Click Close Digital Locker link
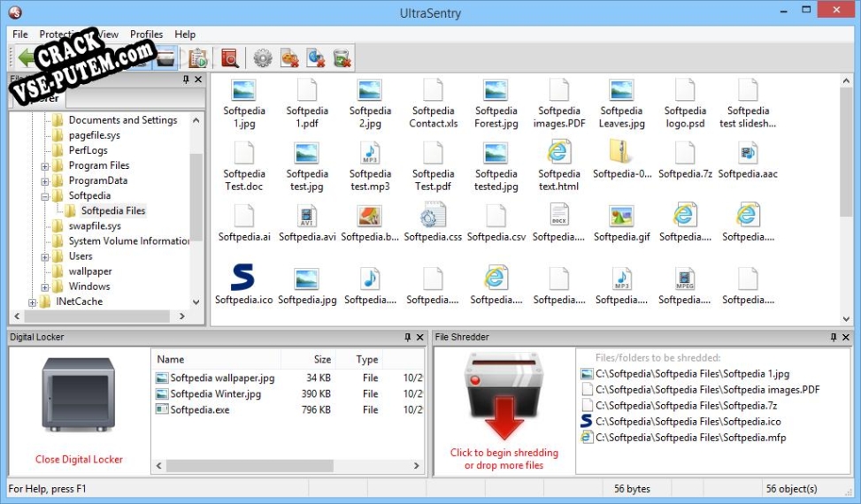The height and width of the screenshot is (504, 861). pyautogui.click(x=79, y=460)
